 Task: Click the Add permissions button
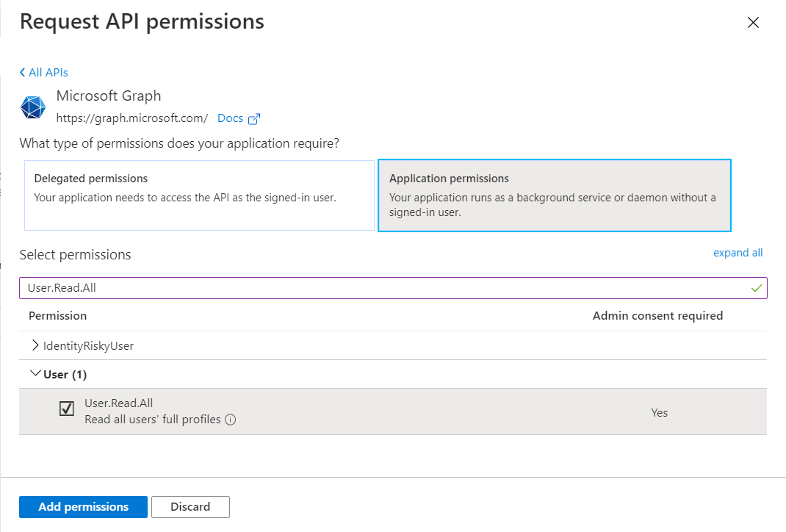pyautogui.click(x=83, y=507)
